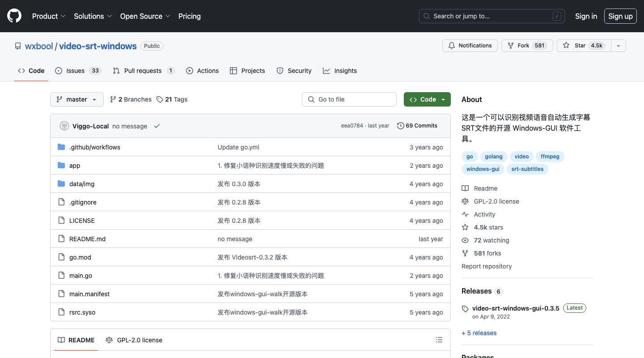Expand the Open Source menu
Screen dimensions: 644x358
click(x=145, y=16)
